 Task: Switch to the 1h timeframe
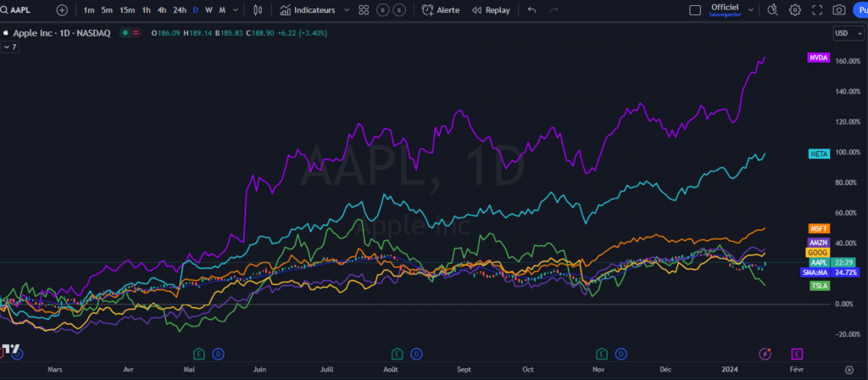tap(146, 10)
